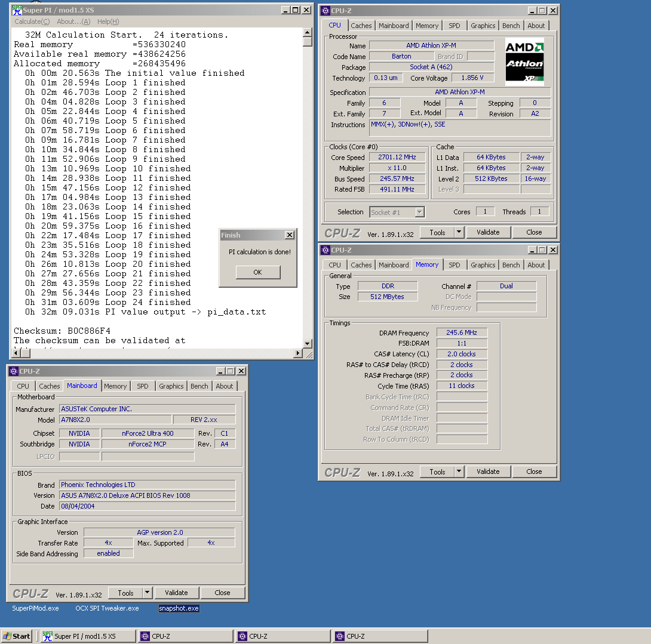The height and width of the screenshot is (644, 651).
Task: Open the Memory tab in the top CPU-Z window
Action: click(x=427, y=26)
